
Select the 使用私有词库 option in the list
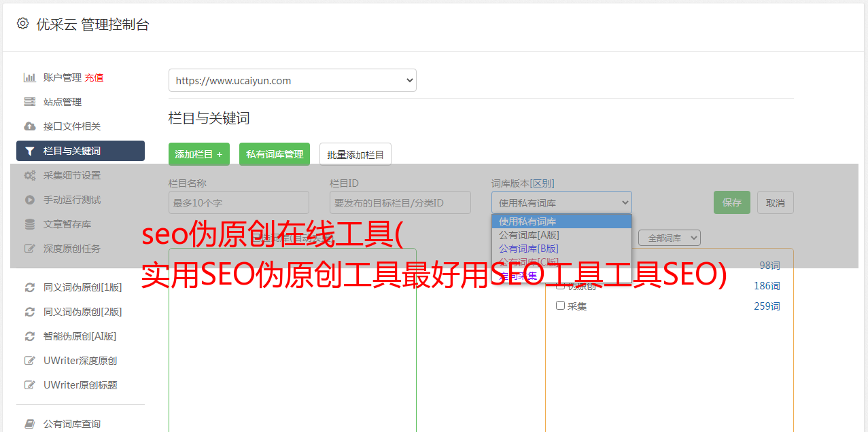(561, 221)
